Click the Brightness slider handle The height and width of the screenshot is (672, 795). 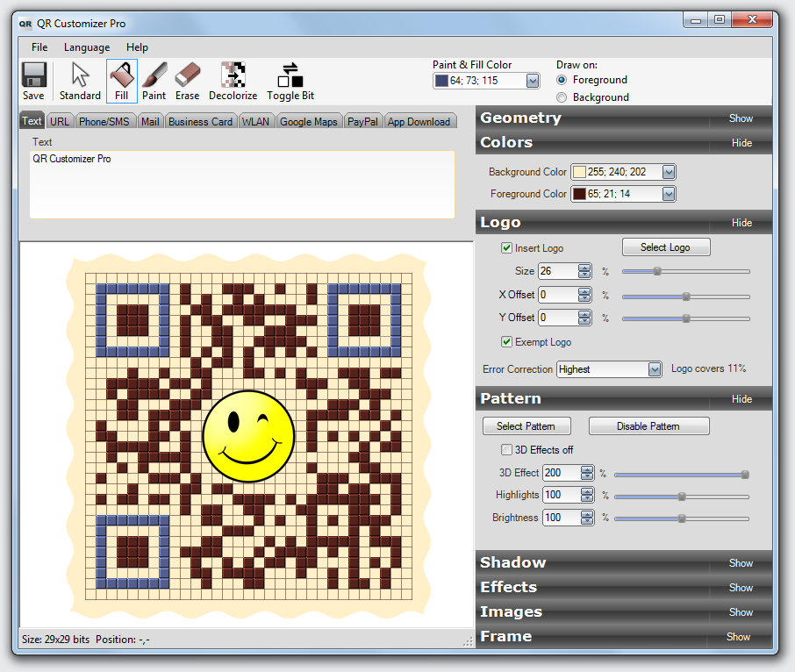point(682,518)
